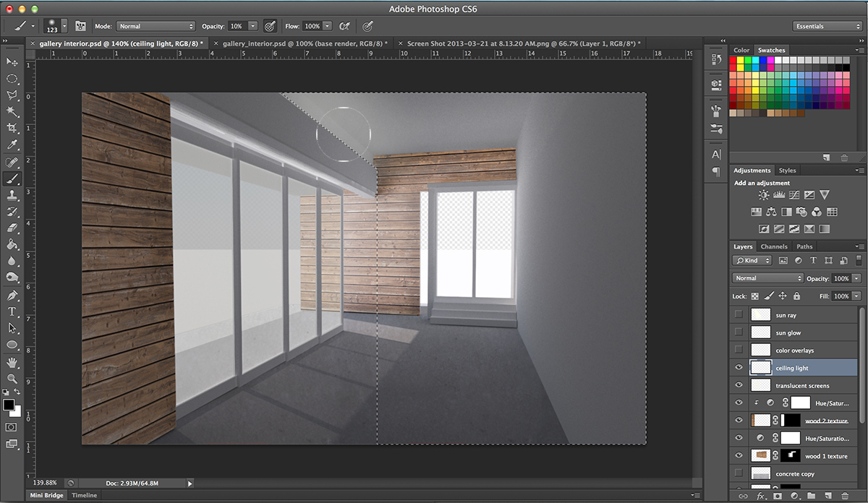Select the Hand tool
This screenshot has height=503, width=868.
pyautogui.click(x=12, y=362)
